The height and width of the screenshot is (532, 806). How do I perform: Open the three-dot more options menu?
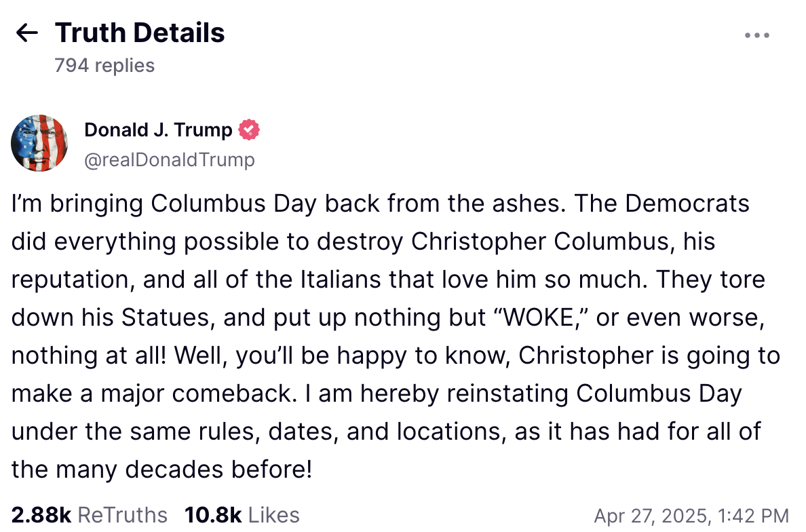(x=756, y=35)
